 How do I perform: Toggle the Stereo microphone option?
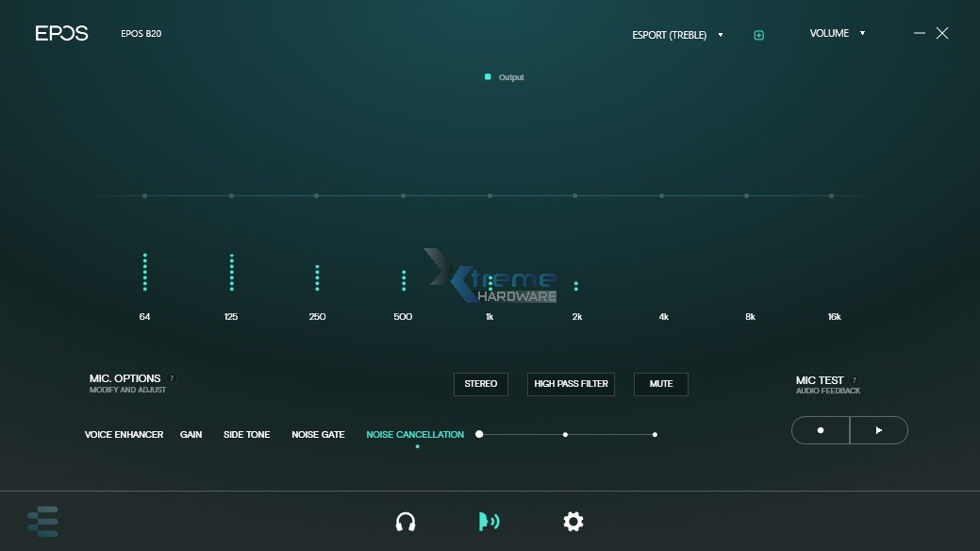480,384
